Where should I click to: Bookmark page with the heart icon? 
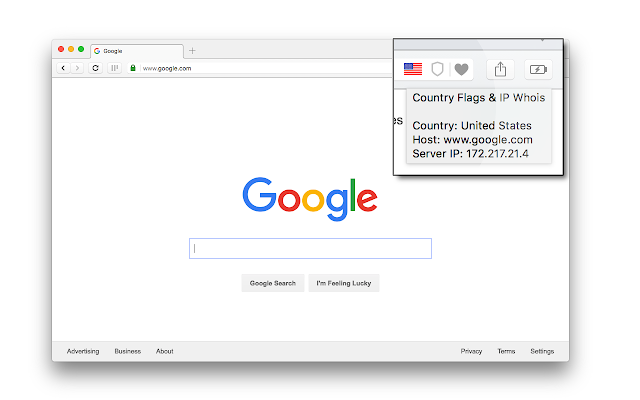point(461,69)
